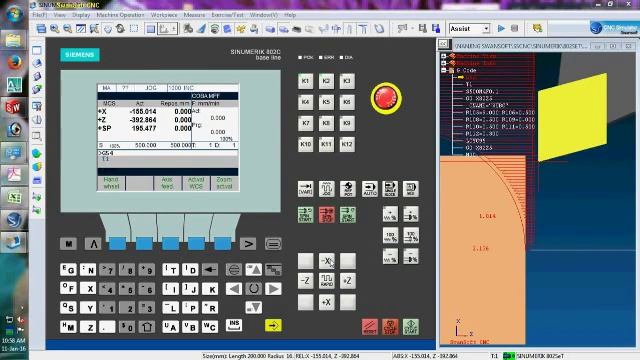Click the red spindle stop key
This screenshot has width=640, height=360.
tap(327, 215)
